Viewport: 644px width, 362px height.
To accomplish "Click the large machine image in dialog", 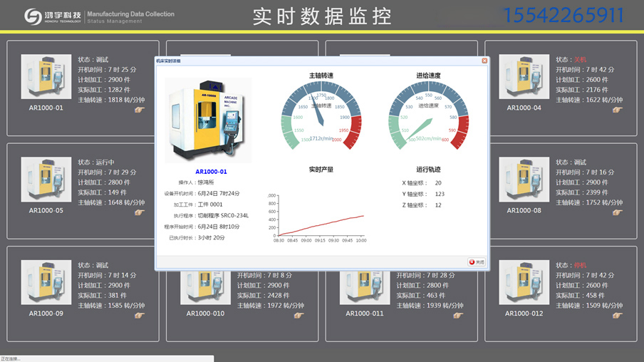I will 208,120.
